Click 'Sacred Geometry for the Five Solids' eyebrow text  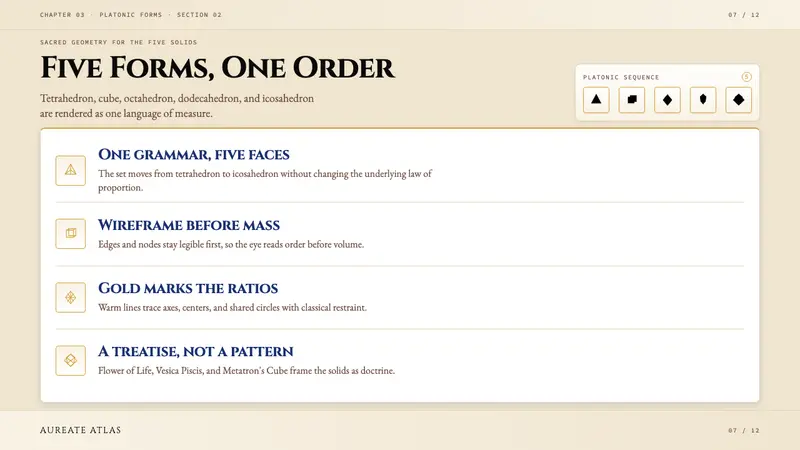click(x=118, y=42)
